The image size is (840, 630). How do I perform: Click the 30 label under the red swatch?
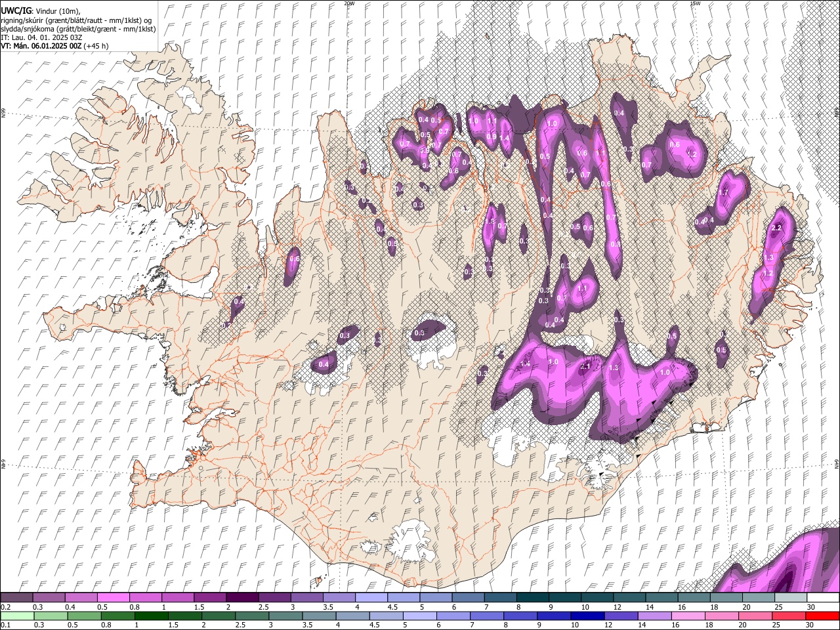click(811, 625)
